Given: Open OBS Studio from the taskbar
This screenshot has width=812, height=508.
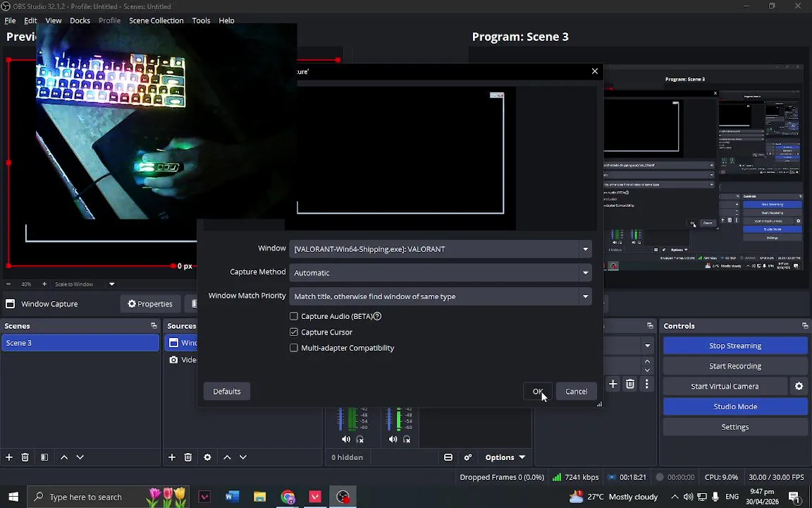Looking at the screenshot, I should click(343, 497).
